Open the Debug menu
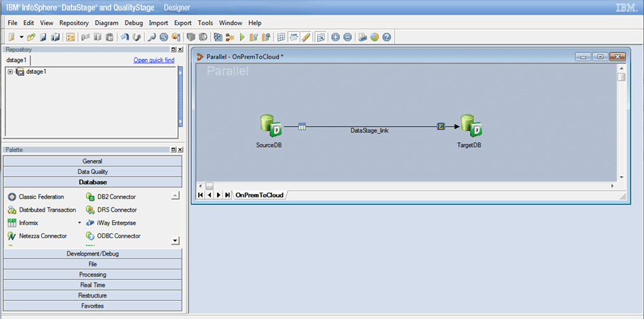Image resolution: width=644 pixels, height=319 pixels. pos(134,23)
